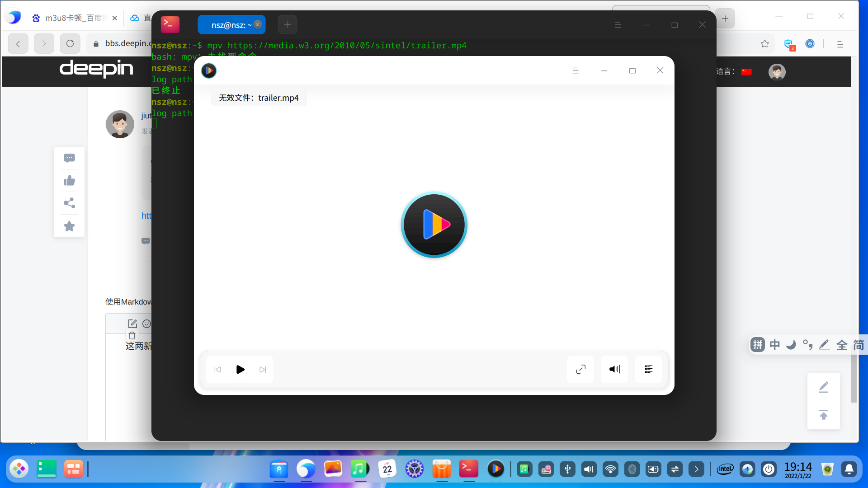The image size is (868, 488).
Task: Toggle simplified Chinese mode
Action: [x=859, y=345]
